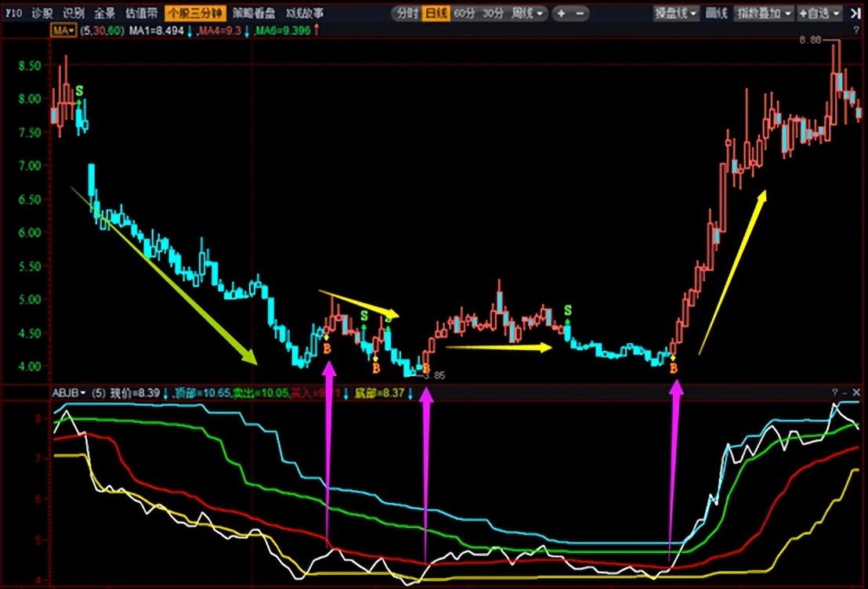Click the zoom out minus button
The image size is (868, 589).
point(579,13)
